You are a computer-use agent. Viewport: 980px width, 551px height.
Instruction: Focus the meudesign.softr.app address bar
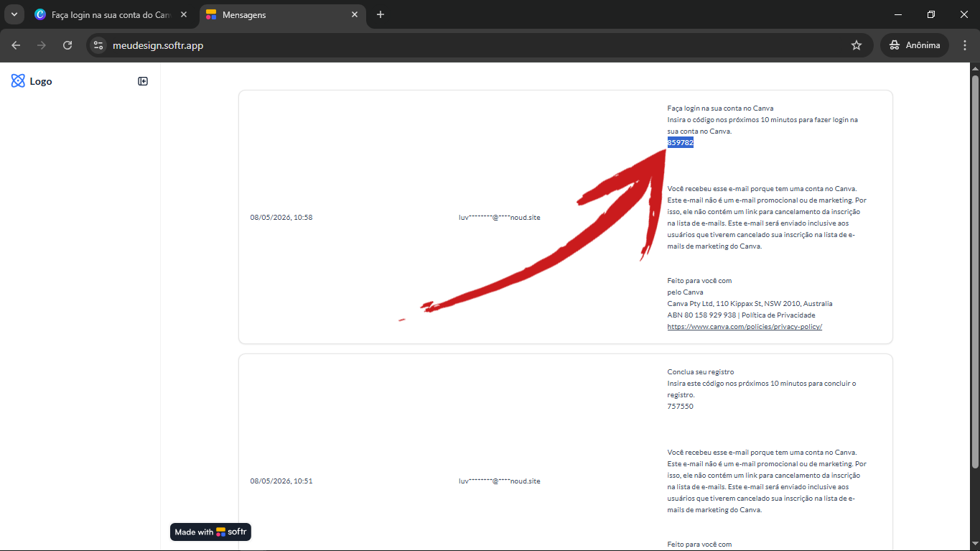pos(480,45)
